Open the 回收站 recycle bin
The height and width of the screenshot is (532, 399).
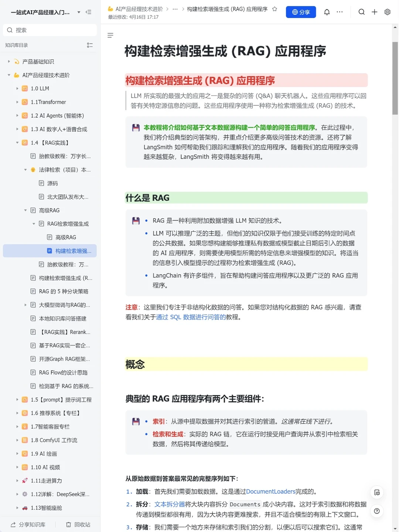(x=78, y=525)
